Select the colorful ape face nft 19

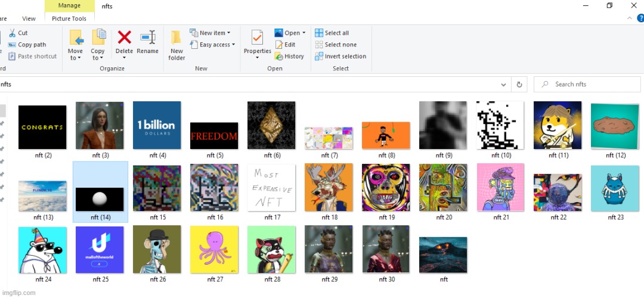386,187
